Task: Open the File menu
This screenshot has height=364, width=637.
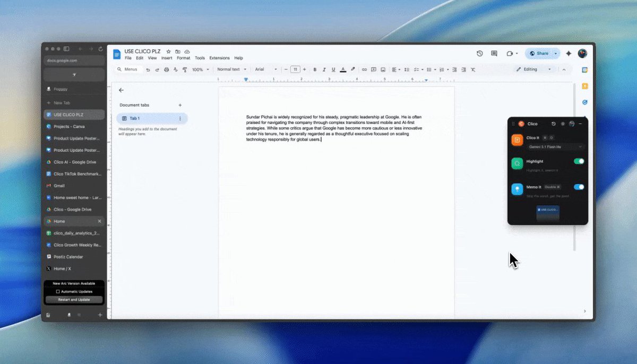Action: [x=128, y=58]
